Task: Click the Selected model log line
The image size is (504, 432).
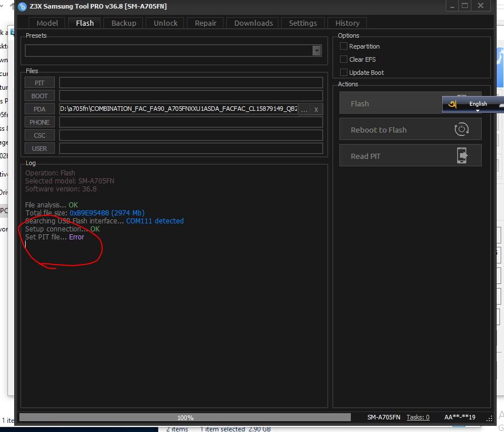Action: [70, 181]
